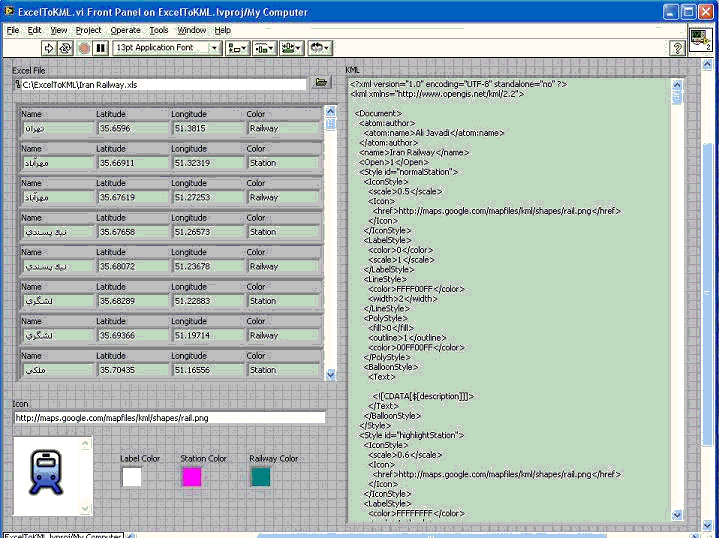Viewport: 719px width, 538px height.
Task: Click the Icon URL input field
Action: [x=169, y=418]
